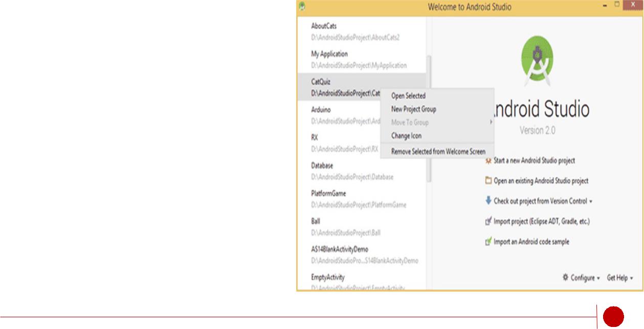Open the Get Help dropdown

coord(620,278)
